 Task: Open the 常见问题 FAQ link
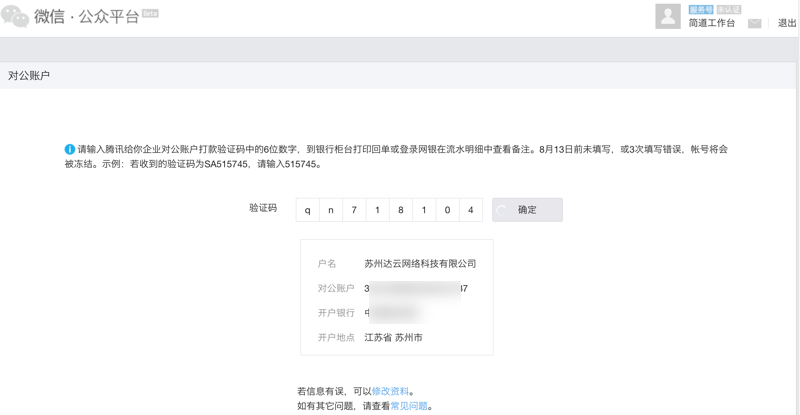[x=409, y=406]
